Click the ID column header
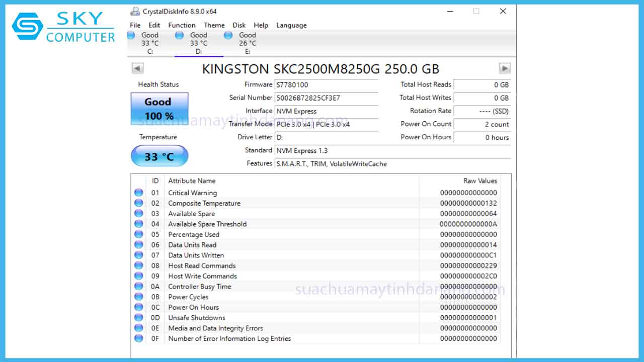Image resolution: width=644 pixels, height=362 pixels. click(155, 180)
